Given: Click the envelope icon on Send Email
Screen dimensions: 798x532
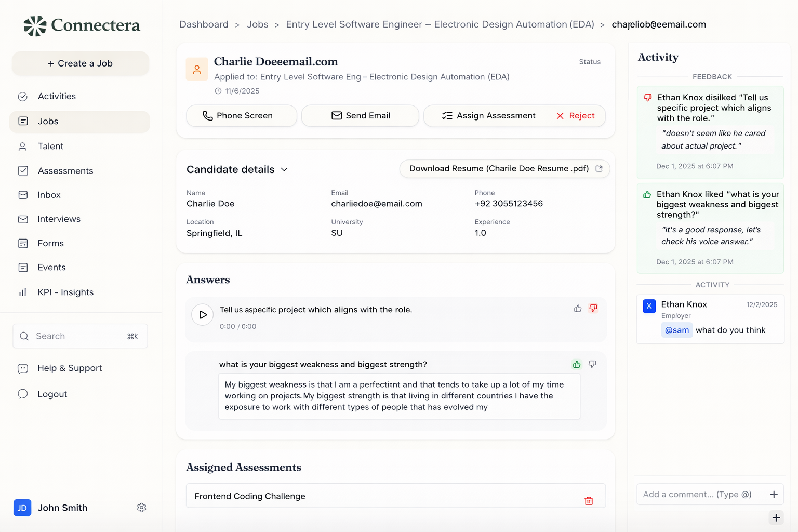Looking at the screenshot, I should pos(336,115).
